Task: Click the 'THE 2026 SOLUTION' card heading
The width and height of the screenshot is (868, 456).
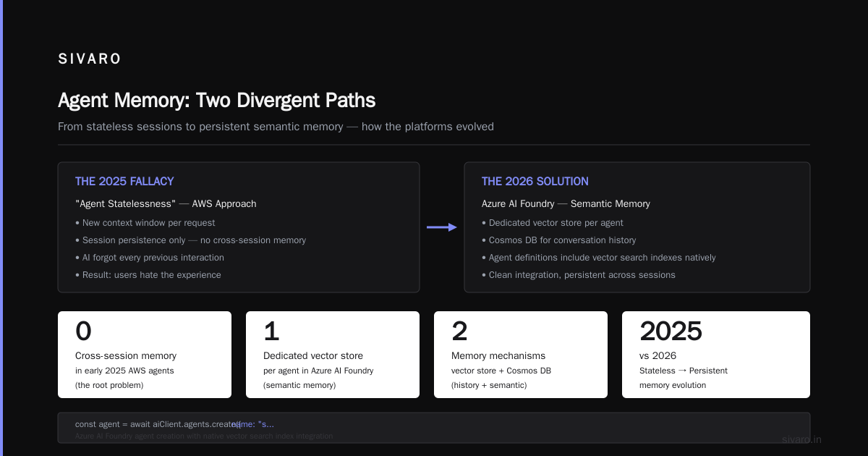Action: (535, 182)
